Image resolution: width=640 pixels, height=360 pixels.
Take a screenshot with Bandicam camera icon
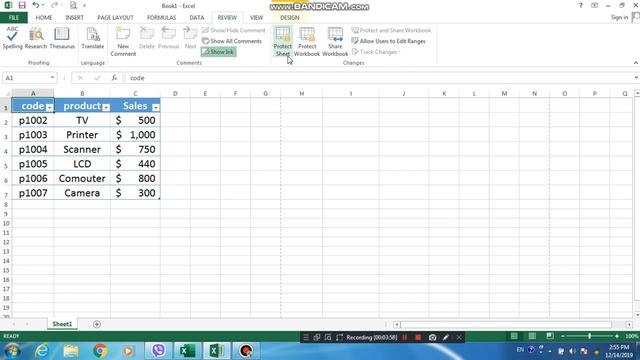tap(433, 337)
